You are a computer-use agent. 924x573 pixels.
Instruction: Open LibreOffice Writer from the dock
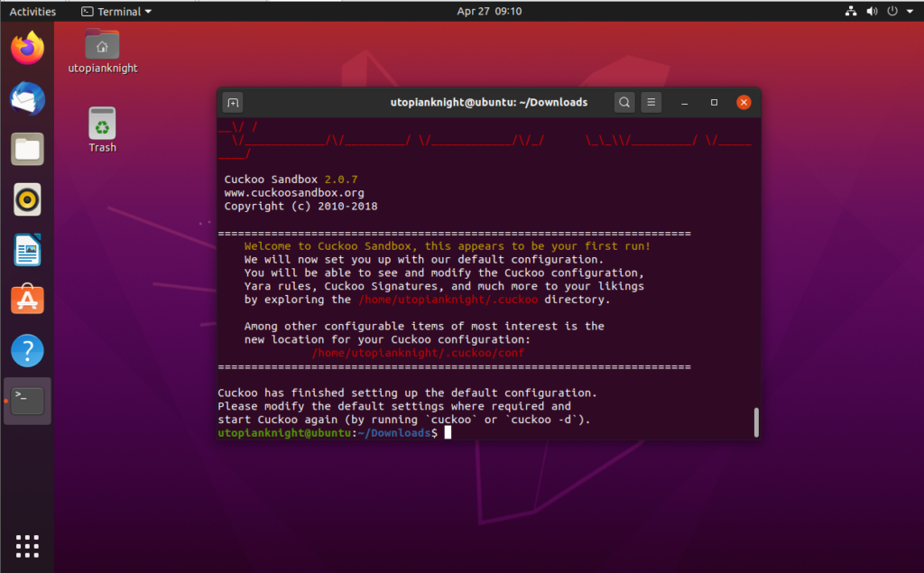[x=26, y=250]
